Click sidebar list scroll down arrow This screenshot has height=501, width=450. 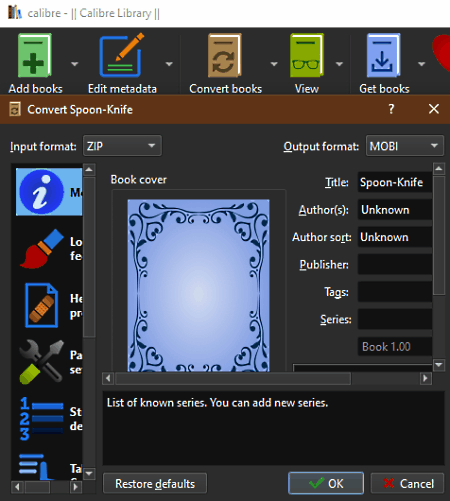pos(89,473)
